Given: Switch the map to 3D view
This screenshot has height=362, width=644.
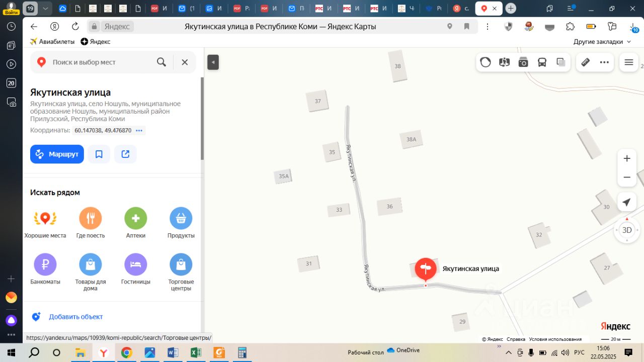Looking at the screenshot, I should coord(627,230).
